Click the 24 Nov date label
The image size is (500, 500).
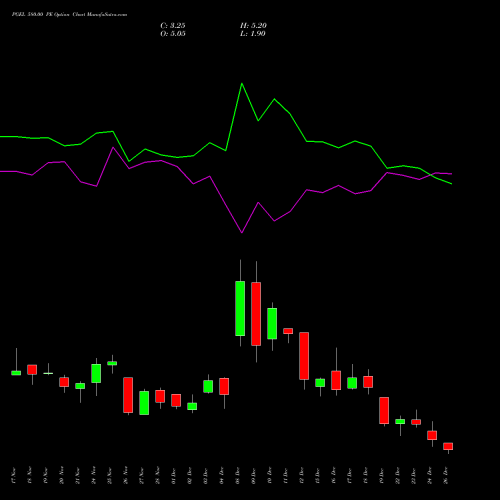[93, 476]
